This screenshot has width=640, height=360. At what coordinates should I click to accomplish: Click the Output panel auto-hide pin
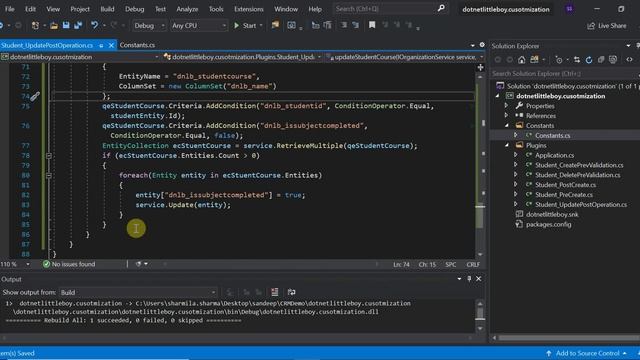point(469,279)
